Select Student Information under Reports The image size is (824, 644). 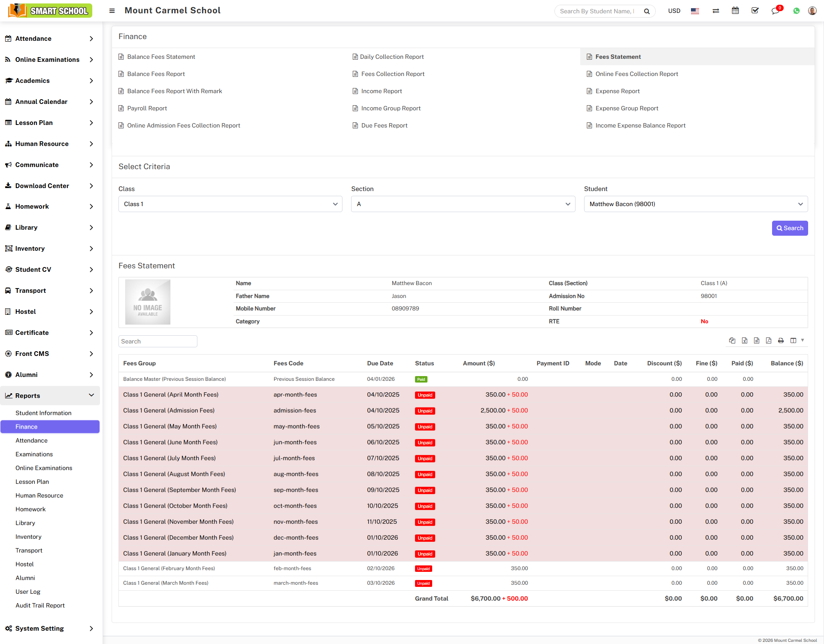(x=43, y=413)
